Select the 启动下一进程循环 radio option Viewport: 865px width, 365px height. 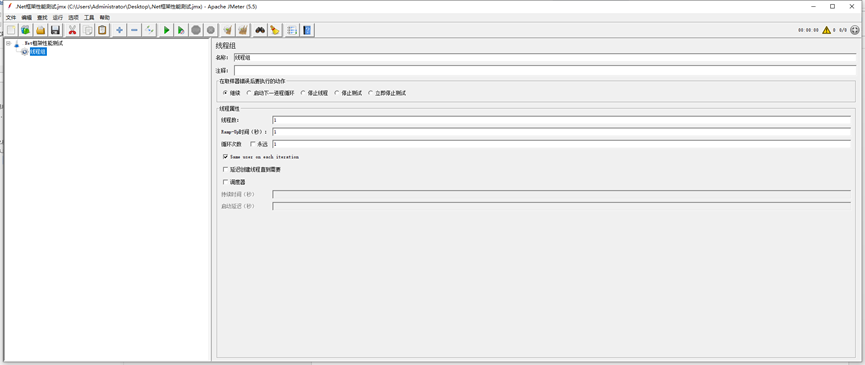(249, 93)
